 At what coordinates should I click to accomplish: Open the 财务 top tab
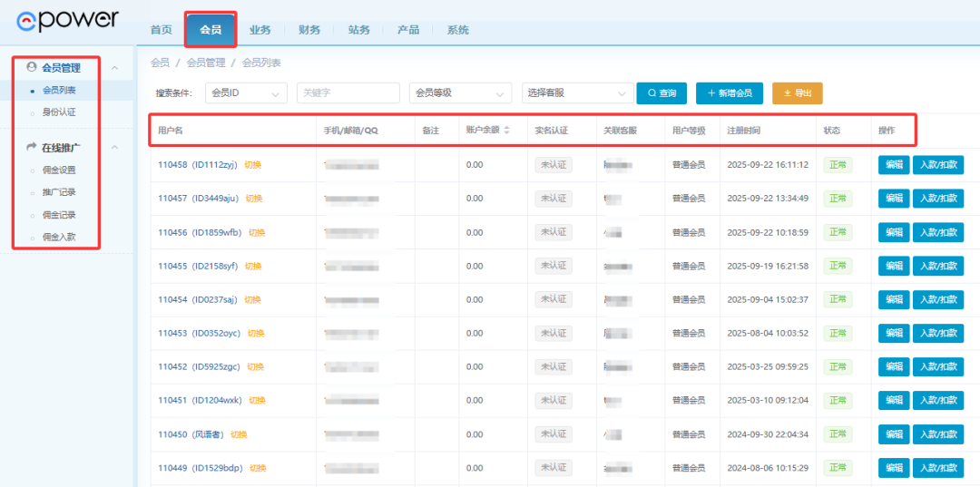click(x=309, y=30)
